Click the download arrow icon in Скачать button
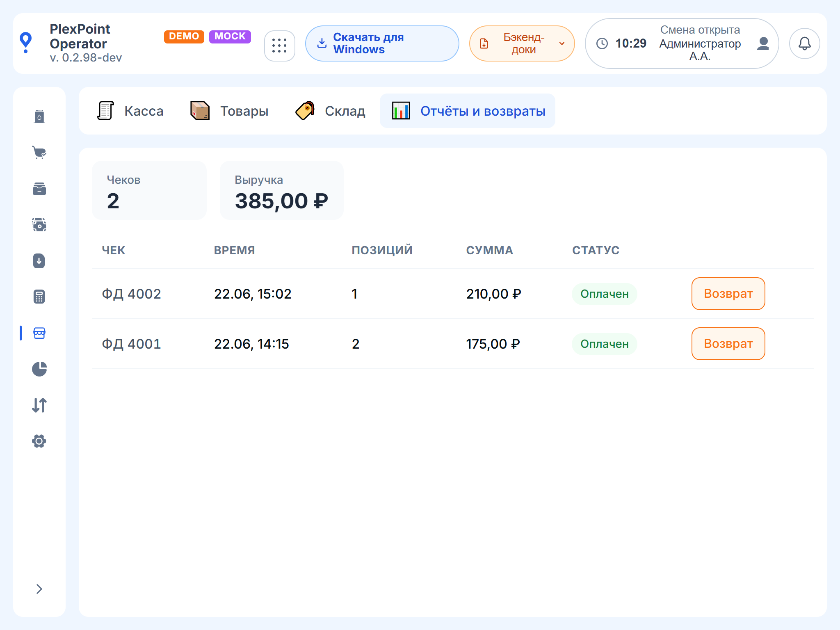 tap(322, 43)
